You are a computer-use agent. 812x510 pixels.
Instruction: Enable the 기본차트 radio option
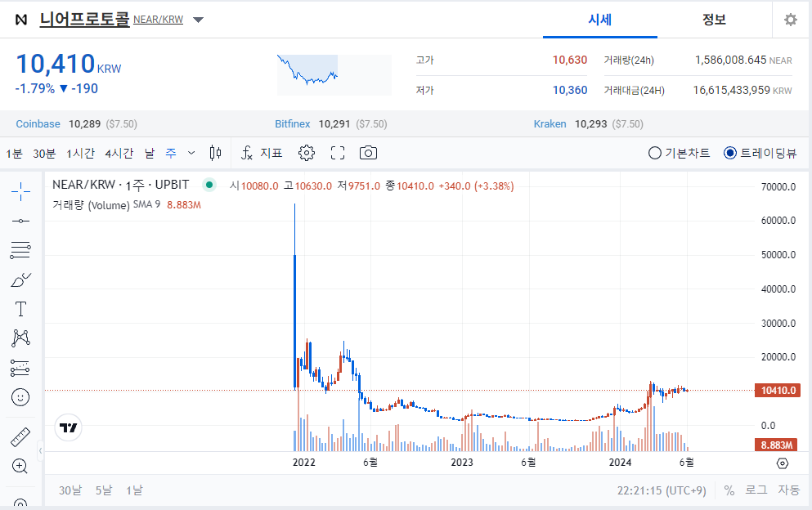(x=653, y=152)
